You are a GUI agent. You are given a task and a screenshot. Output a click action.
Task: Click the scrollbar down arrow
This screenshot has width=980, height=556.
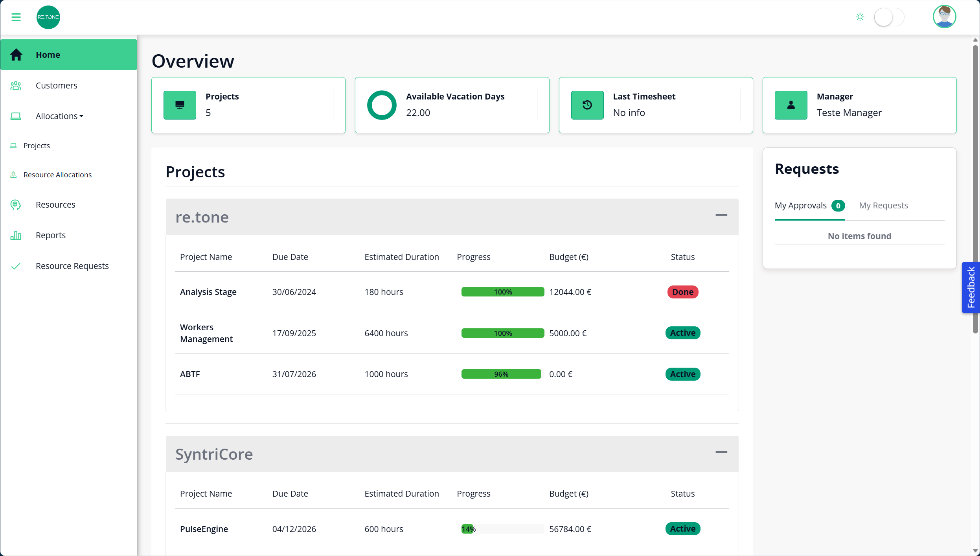(975, 551)
